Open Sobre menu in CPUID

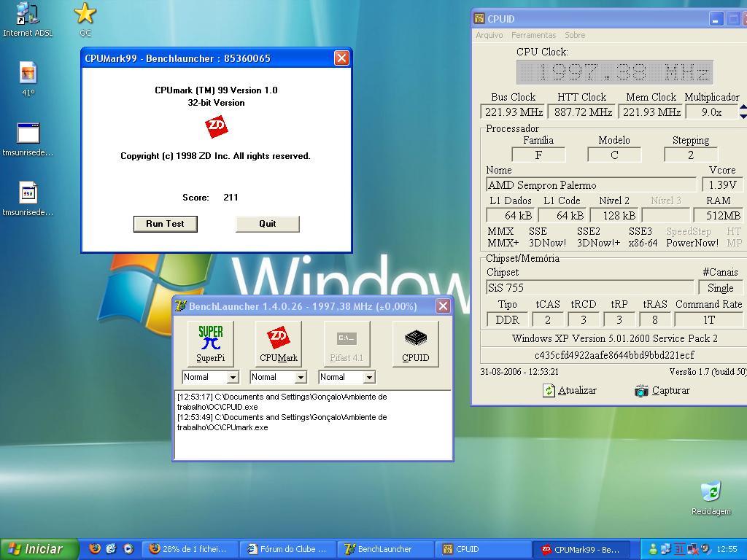575,35
